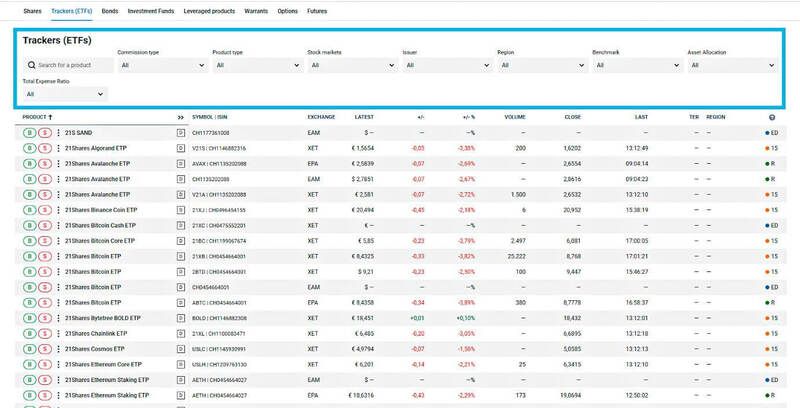Open document icon for Bitcoin ETP symbol ABTC
Image resolution: width=800 pixels, height=408 pixels.
[181, 302]
